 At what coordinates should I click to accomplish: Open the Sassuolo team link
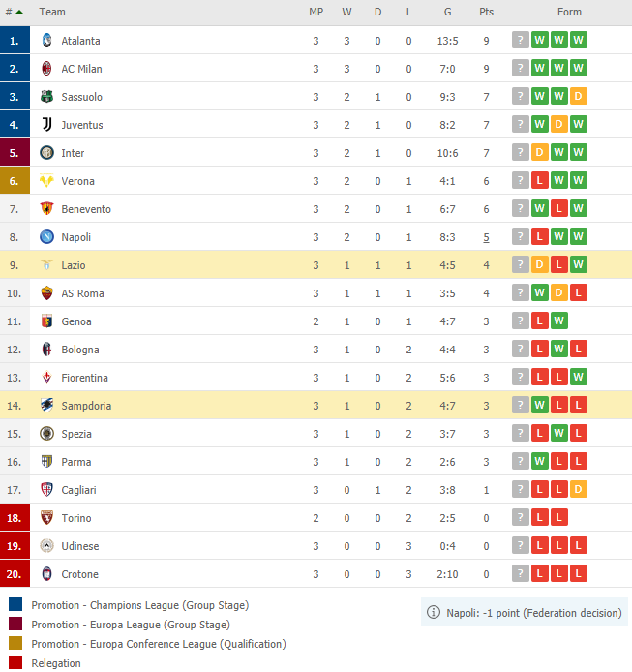[82, 97]
